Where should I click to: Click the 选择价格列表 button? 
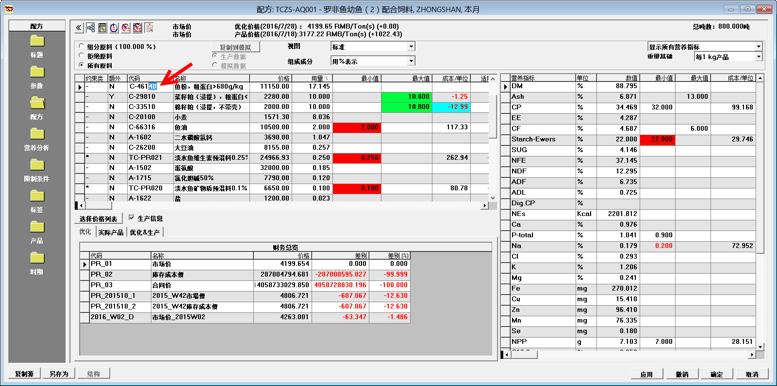pyautogui.click(x=99, y=218)
